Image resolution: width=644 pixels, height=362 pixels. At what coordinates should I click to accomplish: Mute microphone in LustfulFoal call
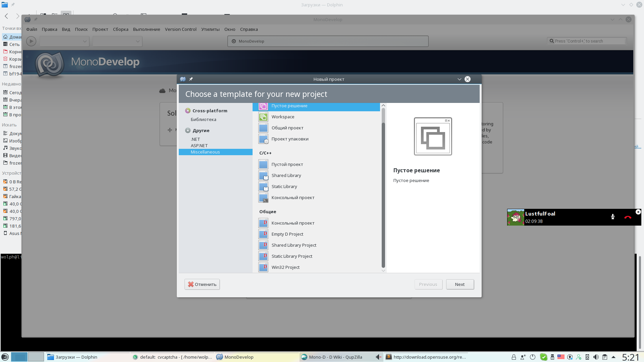pos(613,217)
